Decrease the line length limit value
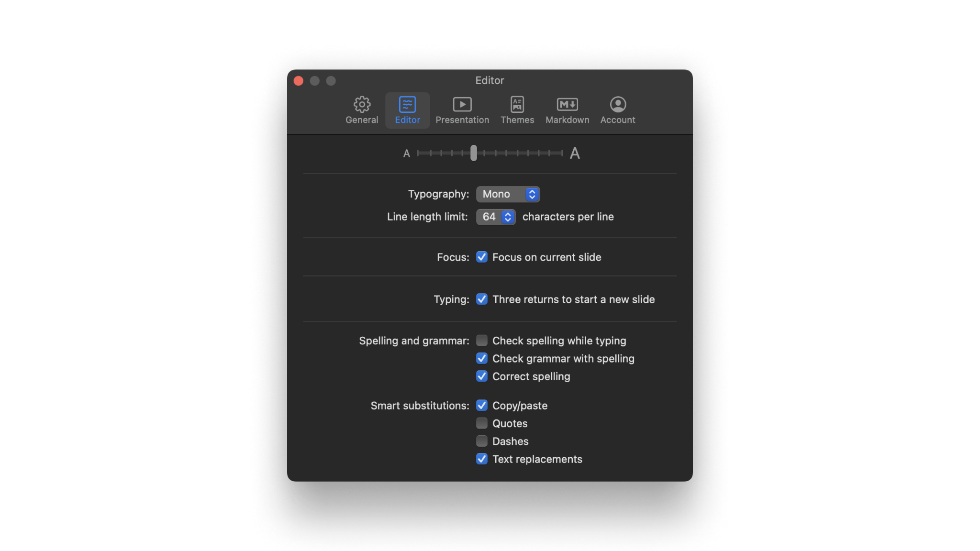 [x=509, y=220]
